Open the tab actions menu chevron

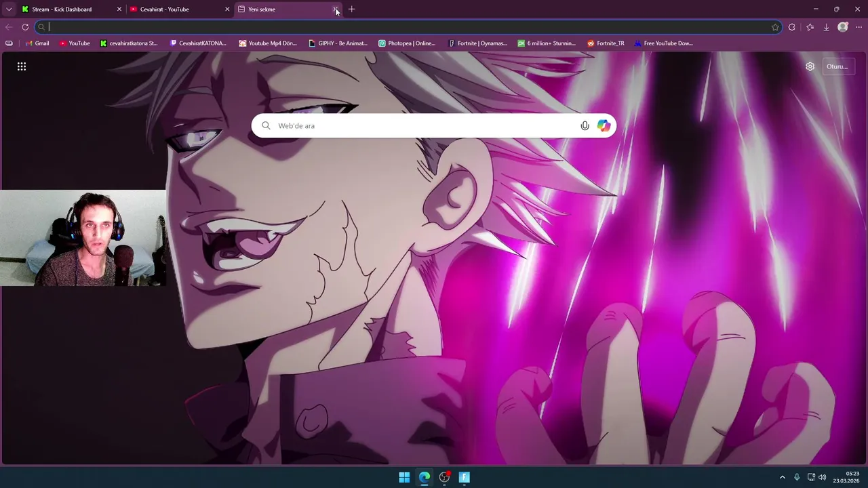click(9, 9)
